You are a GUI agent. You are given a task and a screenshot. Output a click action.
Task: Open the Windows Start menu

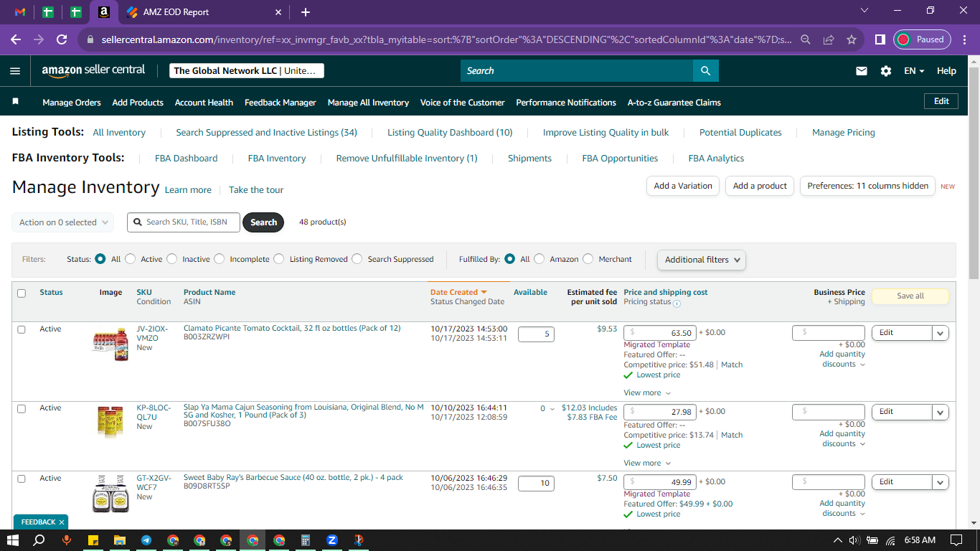(x=13, y=540)
